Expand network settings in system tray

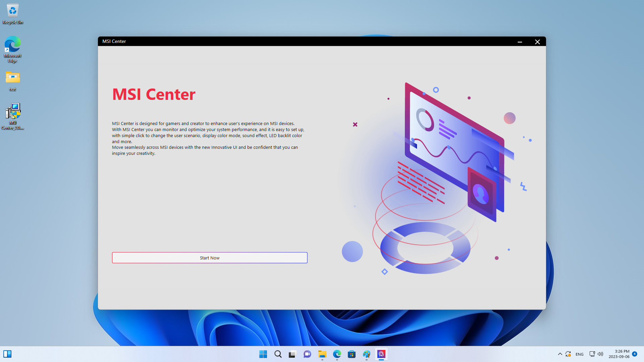coord(592,354)
